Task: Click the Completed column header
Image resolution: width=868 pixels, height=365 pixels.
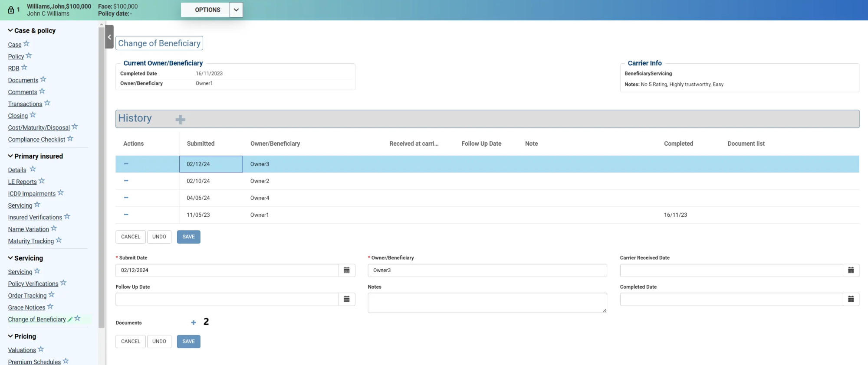Action: pyautogui.click(x=678, y=143)
